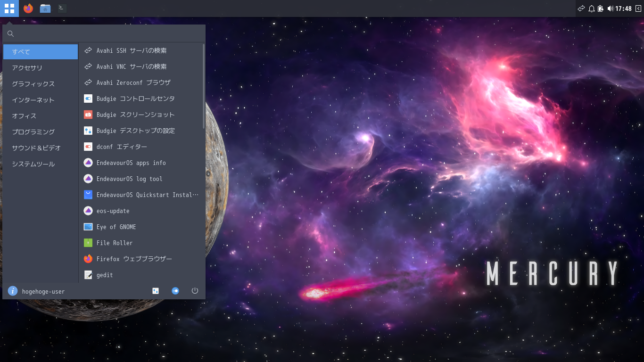644x362 pixels.
Task: Select the サウンド＆ビデオ category
Action: (41, 148)
